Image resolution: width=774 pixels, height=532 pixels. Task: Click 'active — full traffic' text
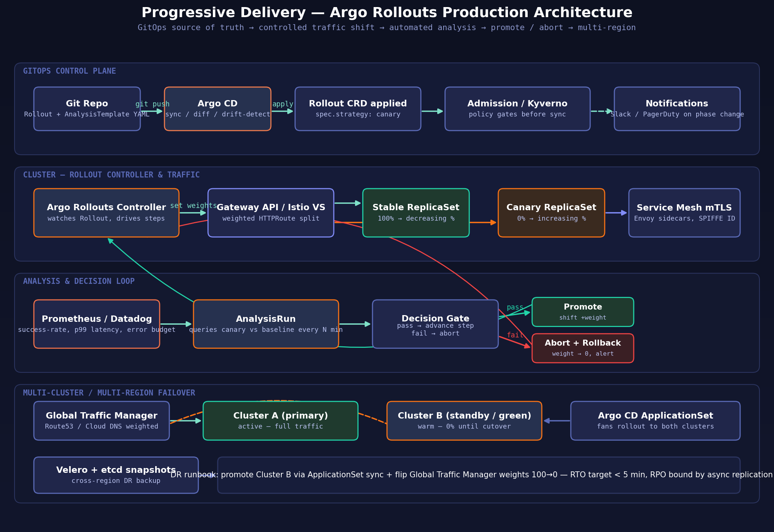281,426
